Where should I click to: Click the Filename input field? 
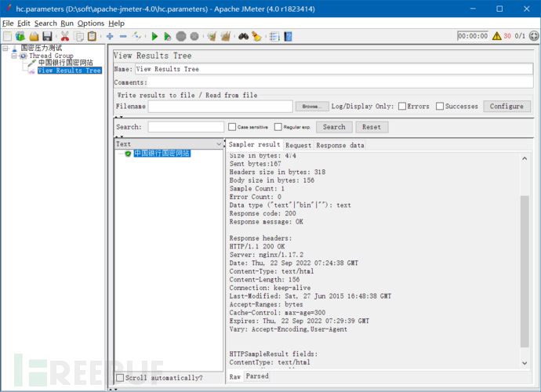[220, 107]
